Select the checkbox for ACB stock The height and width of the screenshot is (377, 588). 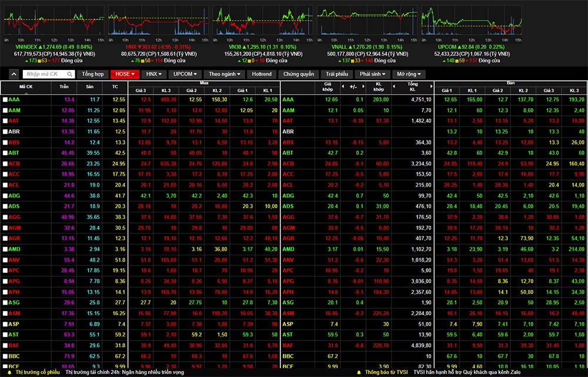(x=5, y=164)
